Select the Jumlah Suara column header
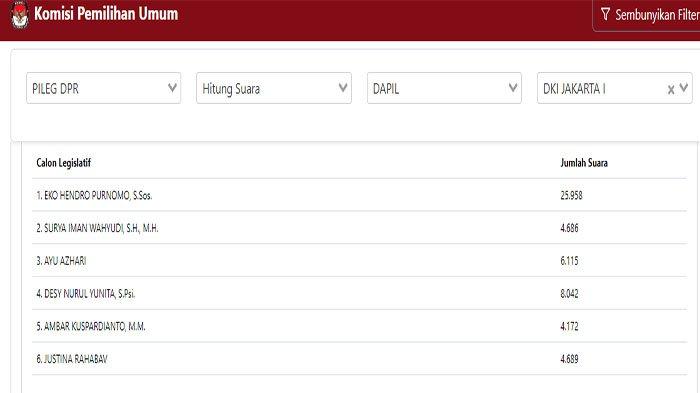This screenshot has height=393, width=700. (x=584, y=163)
